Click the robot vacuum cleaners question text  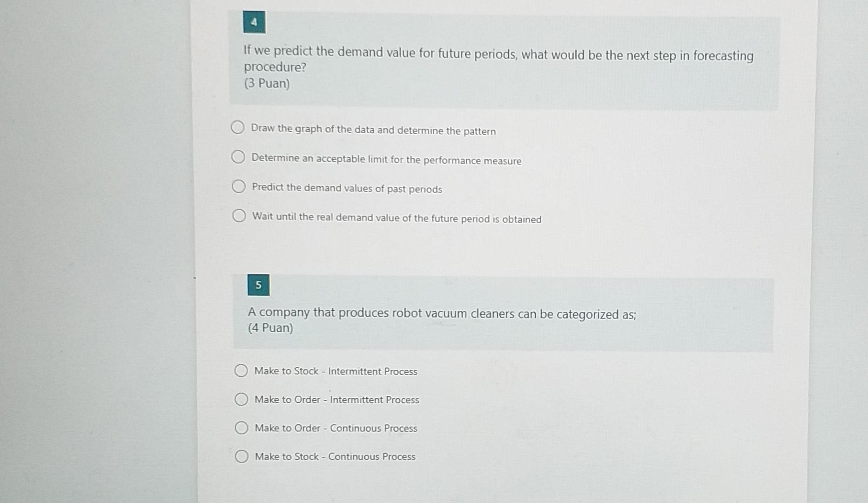(x=442, y=314)
